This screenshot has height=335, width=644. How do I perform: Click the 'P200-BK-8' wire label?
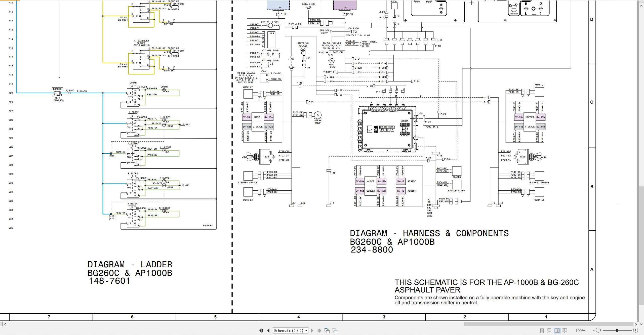[x=432, y=127]
